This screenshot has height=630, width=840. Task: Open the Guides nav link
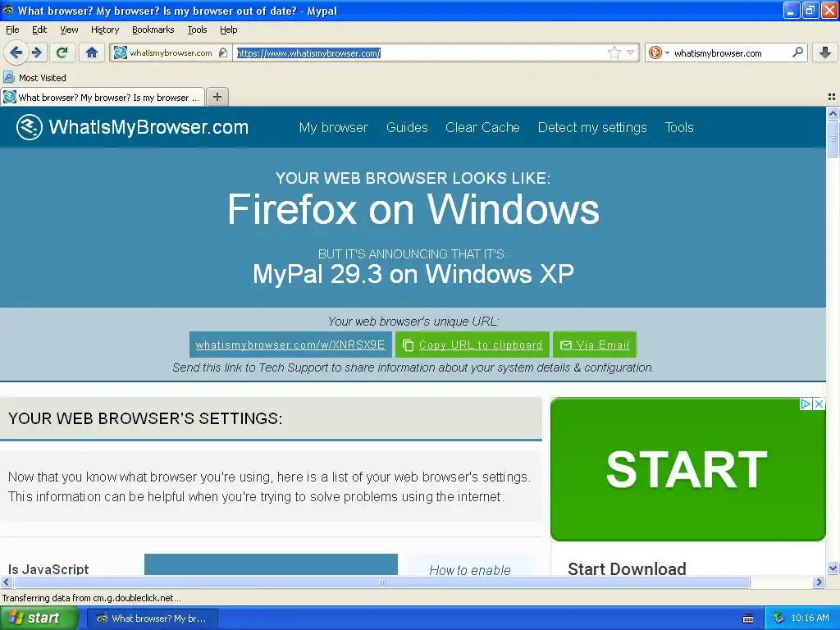(x=407, y=127)
